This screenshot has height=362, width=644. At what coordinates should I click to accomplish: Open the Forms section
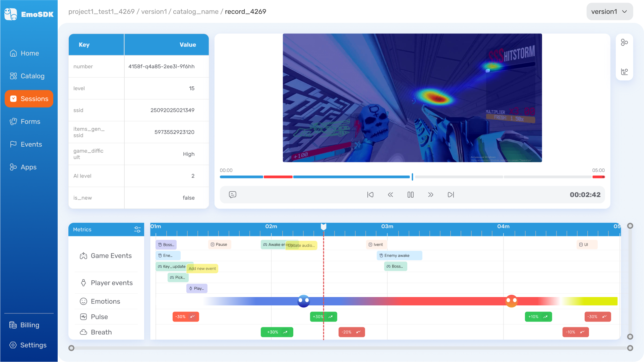pos(30,122)
